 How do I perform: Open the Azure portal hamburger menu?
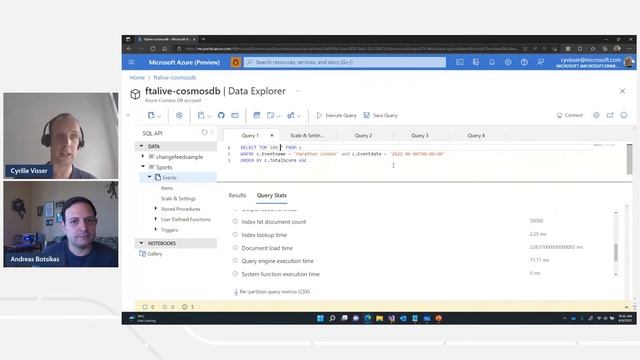[131, 62]
